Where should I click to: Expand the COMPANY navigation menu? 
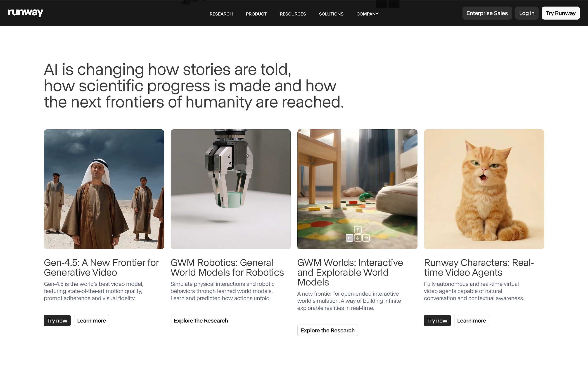pyautogui.click(x=367, y=14)
